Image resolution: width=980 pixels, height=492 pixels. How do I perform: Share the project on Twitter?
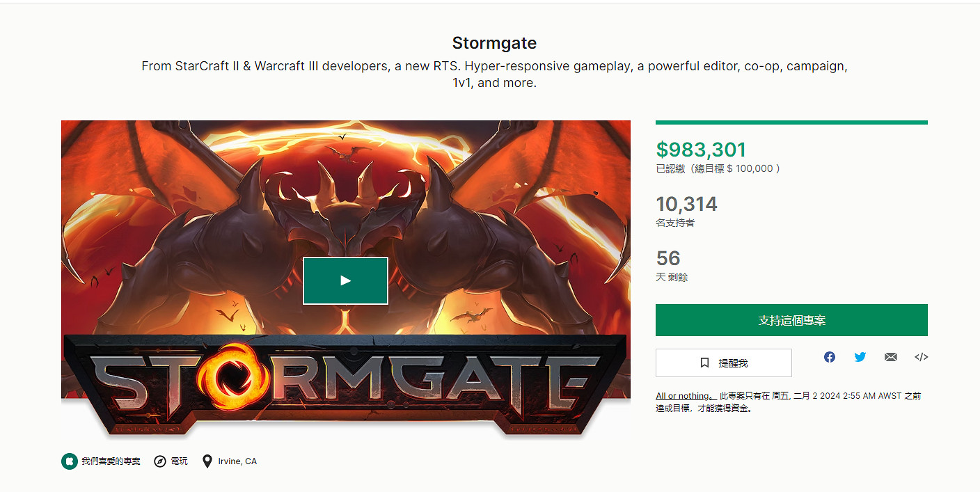click(860, 357)
